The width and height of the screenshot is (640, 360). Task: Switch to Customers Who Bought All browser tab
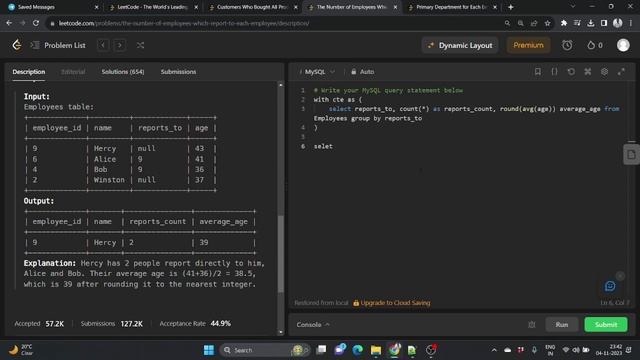253,7
